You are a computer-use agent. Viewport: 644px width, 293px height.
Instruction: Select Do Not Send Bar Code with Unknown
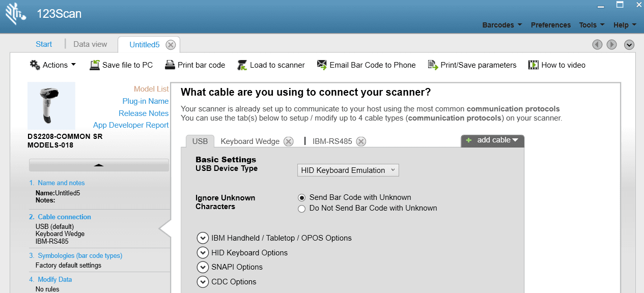pos(302,208)
